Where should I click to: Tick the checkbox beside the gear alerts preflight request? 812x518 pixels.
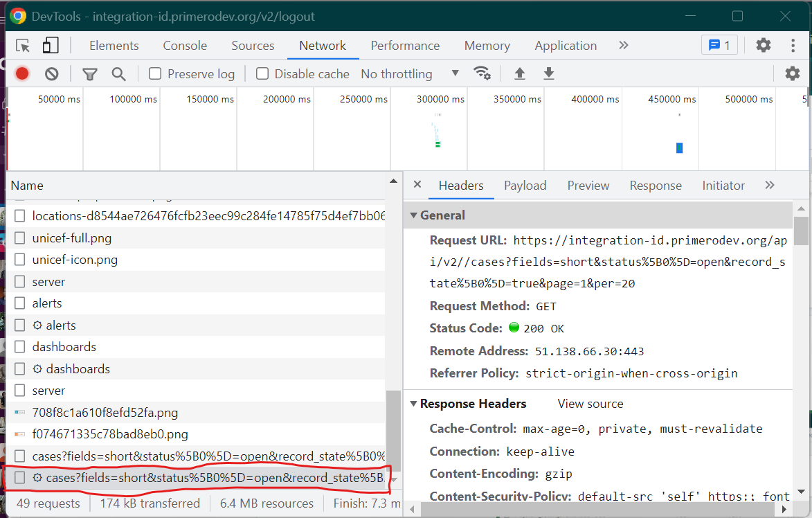[19, 325]
